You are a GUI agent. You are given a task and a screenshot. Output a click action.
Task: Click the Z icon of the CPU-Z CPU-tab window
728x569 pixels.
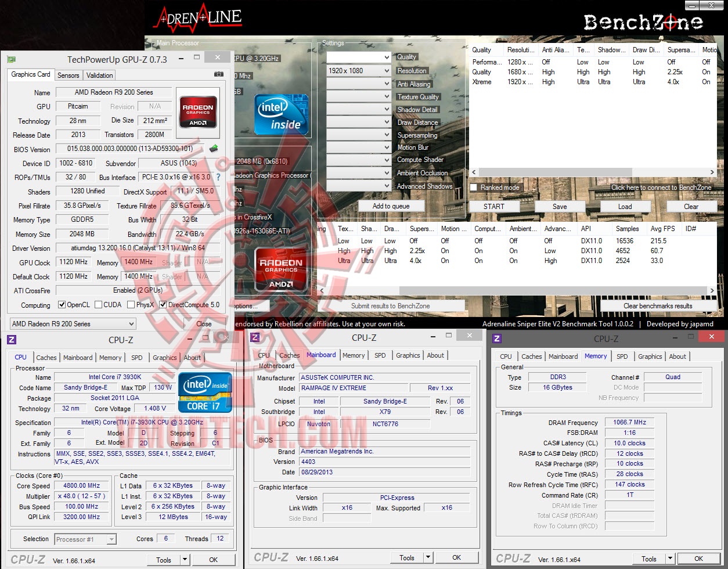(11, 340)
